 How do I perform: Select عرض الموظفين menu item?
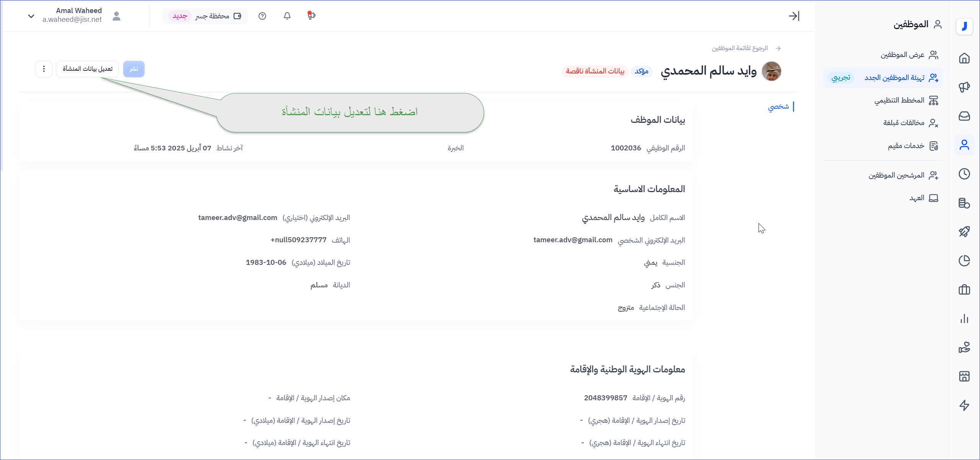pos(902,55)
